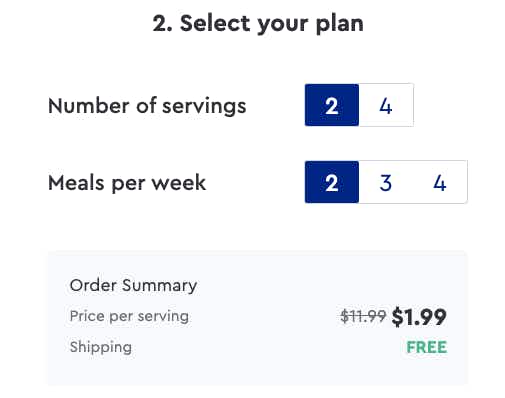Choose 4 Meals per week

440,182
